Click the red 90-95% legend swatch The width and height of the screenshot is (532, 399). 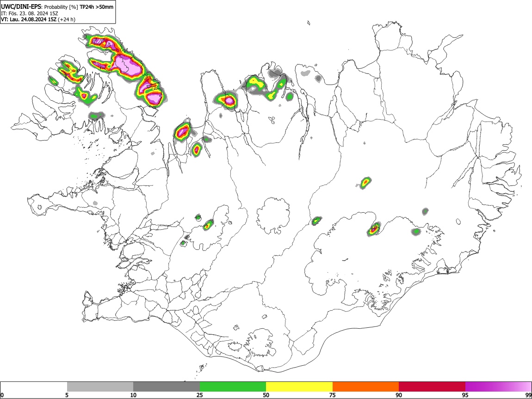[x=432, y=387]
